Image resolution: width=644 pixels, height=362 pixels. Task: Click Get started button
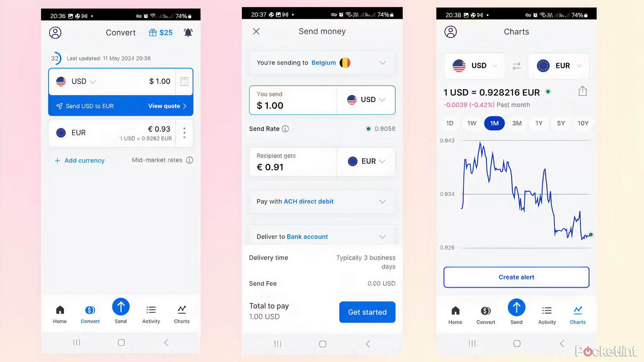367,312
